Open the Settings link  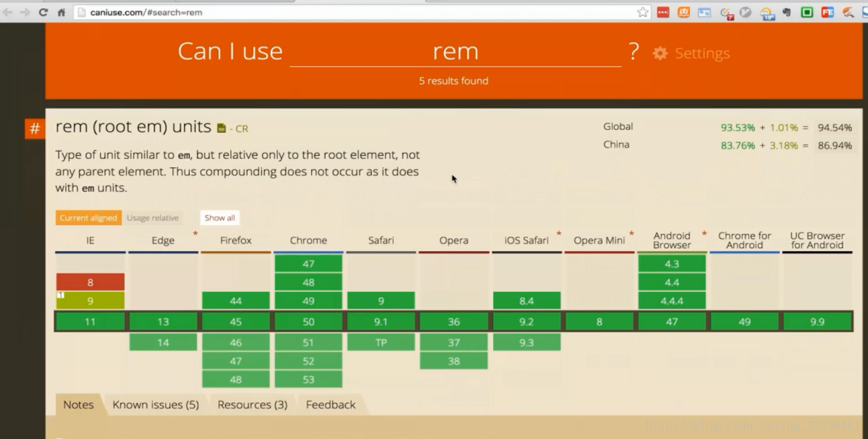click(702, 53)
